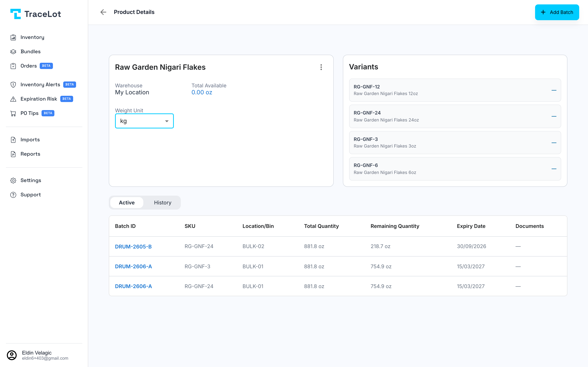
Task: Select the Active tab
Action: (x=127, y=202)
